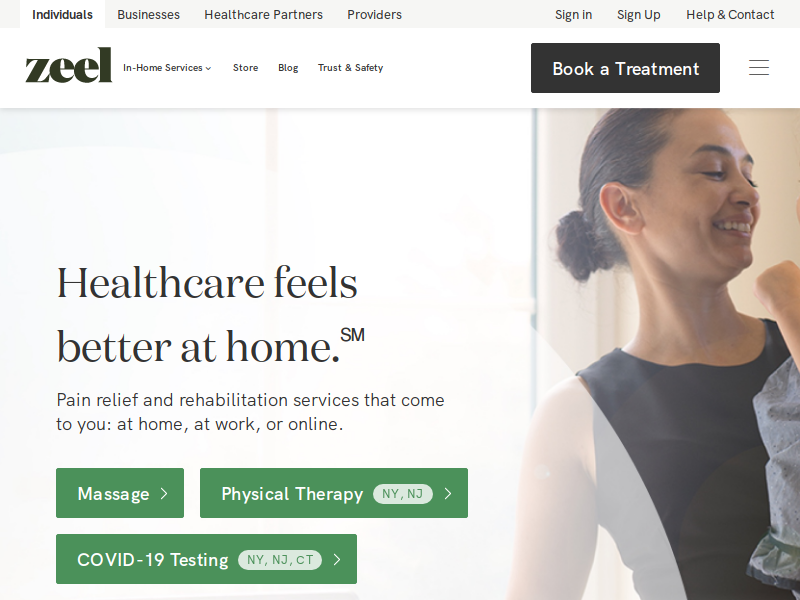The height and width of the screenshot is (600, 800).
Task: Open Help & Contact
Action: tap(730, 14)
